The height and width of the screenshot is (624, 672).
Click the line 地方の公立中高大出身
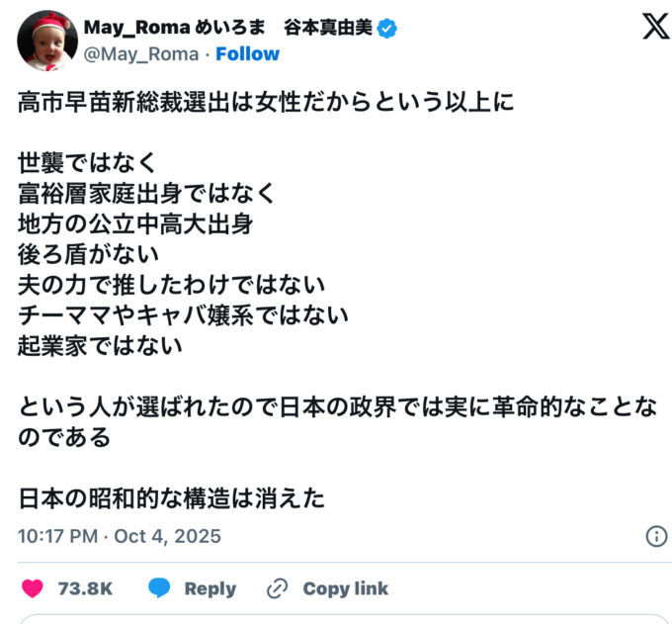pyautogui.click(x=136, y=224)
